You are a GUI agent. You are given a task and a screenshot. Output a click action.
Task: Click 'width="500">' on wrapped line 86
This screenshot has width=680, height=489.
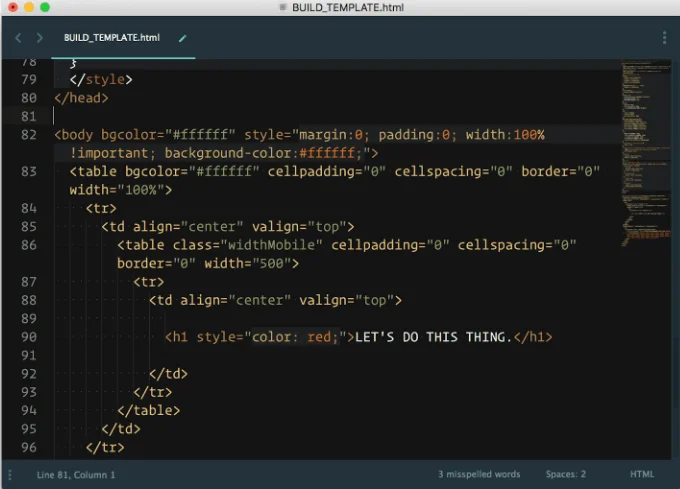coord(252,264)
